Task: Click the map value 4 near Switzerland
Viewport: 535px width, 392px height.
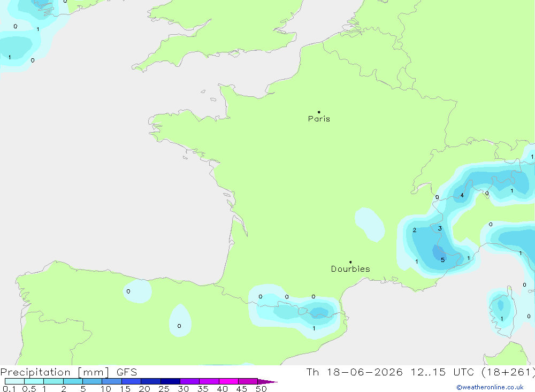Action: tap(462, 196)
